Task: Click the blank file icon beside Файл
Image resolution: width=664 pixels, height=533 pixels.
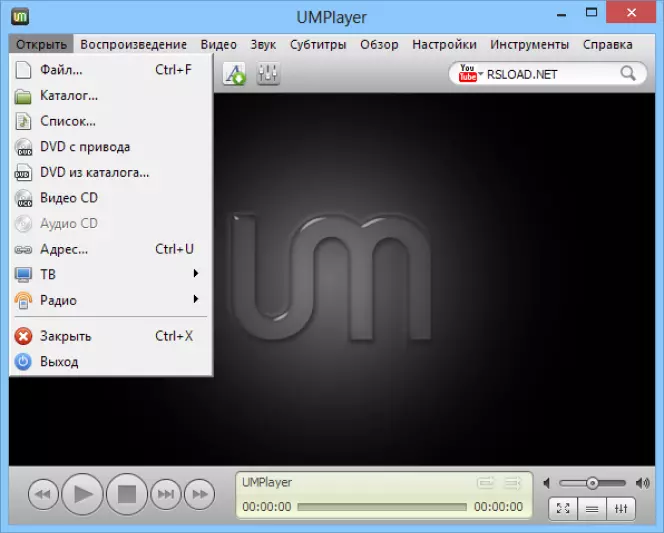Action: coord(23,70)
